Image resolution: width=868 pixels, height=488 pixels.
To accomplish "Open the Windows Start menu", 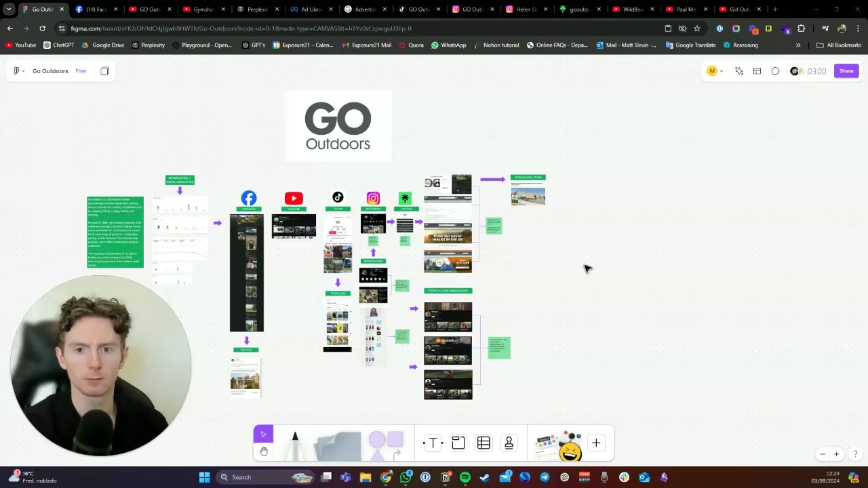I will tap(204, 477).
